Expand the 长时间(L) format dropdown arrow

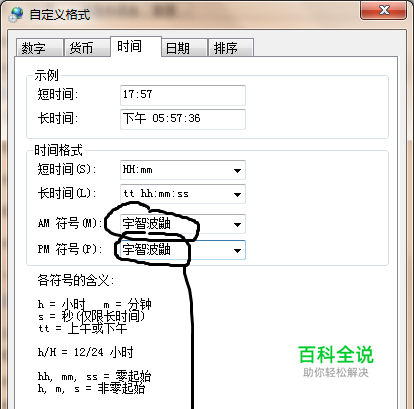(237, 194)
